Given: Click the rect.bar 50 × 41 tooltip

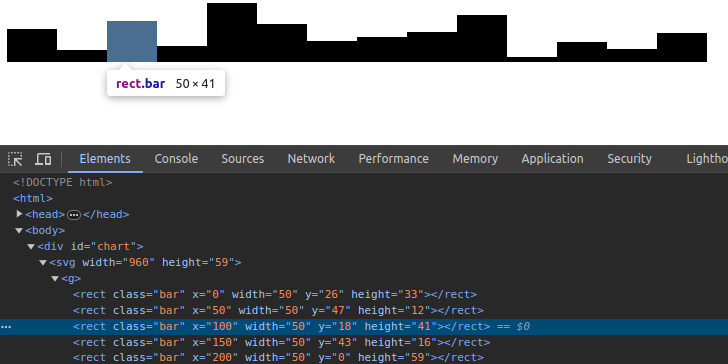Looking at the screenshot, I should tap(166, 84).
